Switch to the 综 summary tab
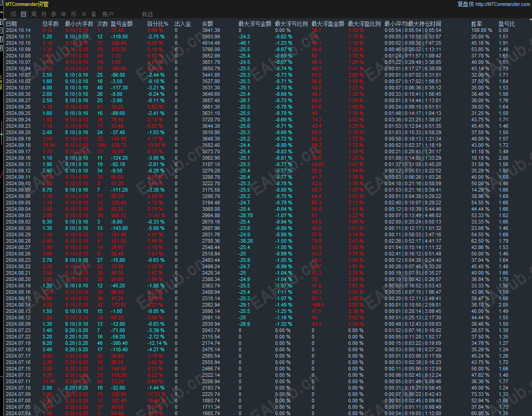532x416 pixels. pos(14,14)
